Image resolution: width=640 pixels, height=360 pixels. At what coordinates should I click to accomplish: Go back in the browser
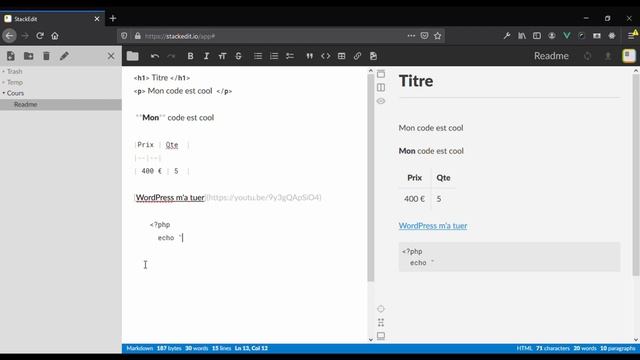click(9, 36)
